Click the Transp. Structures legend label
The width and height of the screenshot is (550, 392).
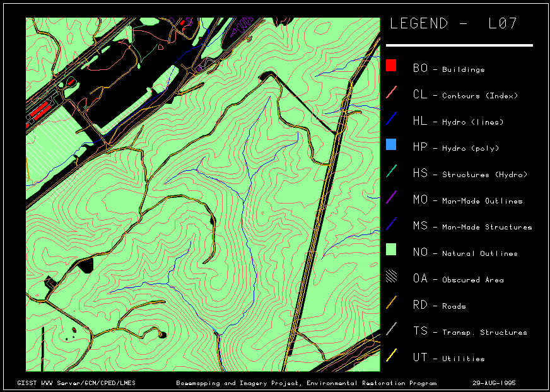click(484, 333)
